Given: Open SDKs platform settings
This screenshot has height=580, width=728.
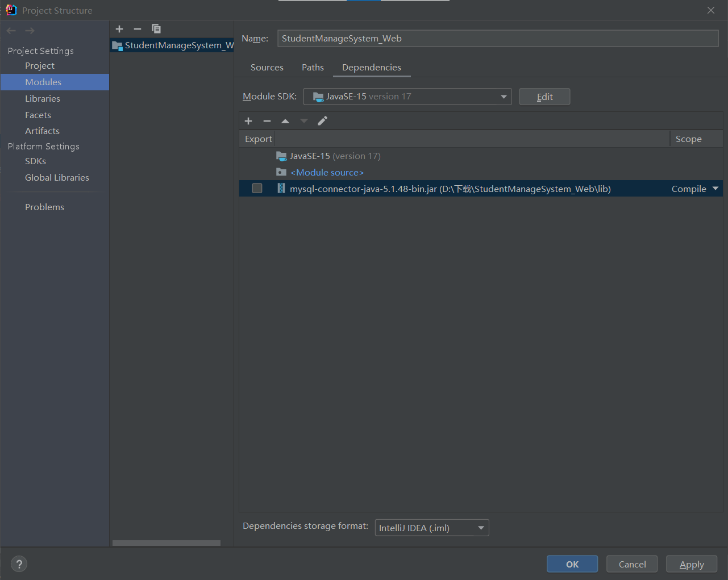Looking at the screenshot, I should [x=35, y=161].
